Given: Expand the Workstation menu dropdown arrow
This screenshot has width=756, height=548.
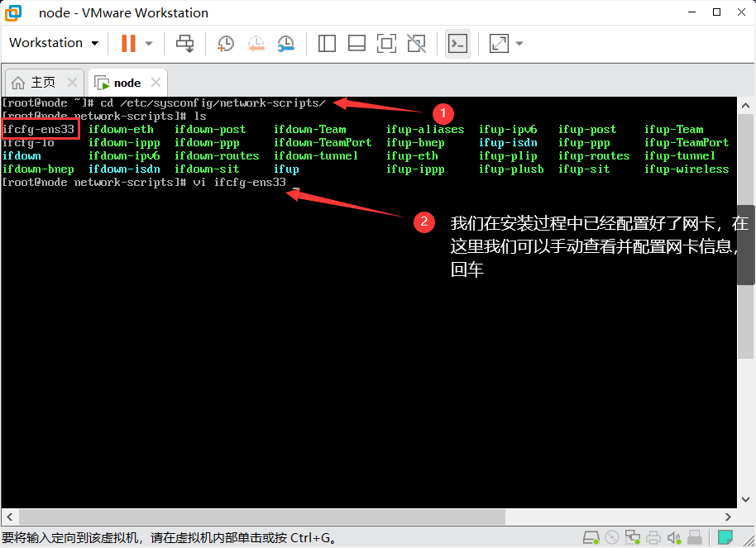Looking at the screenshot, I should 95,43.
